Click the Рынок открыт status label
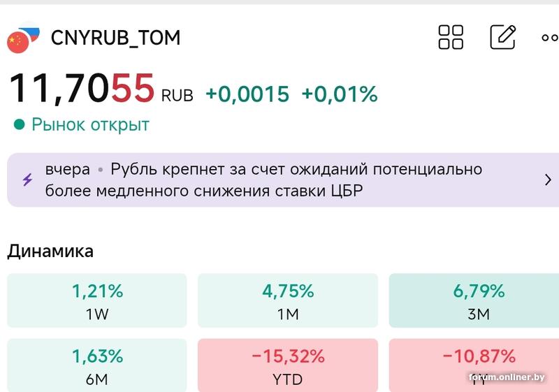The height and width of the screenshot is (392, 559). (90, 125)
